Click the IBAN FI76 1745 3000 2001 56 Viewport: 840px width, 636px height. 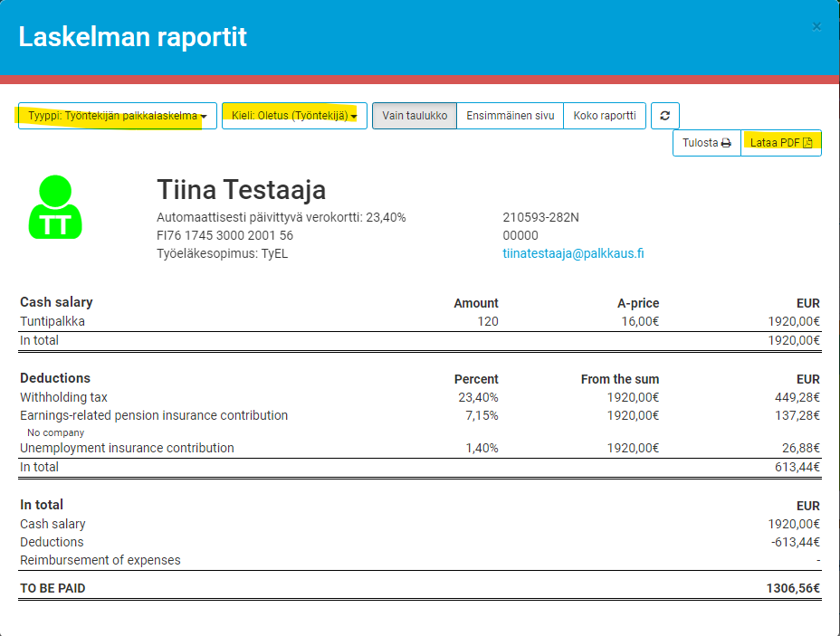[x=225, y=235]
